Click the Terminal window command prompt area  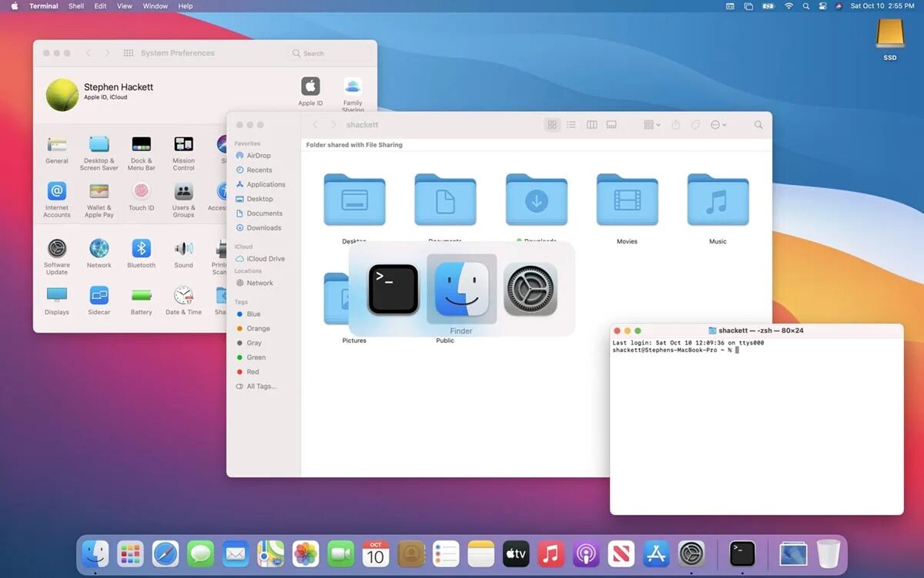tap(756, 426)
